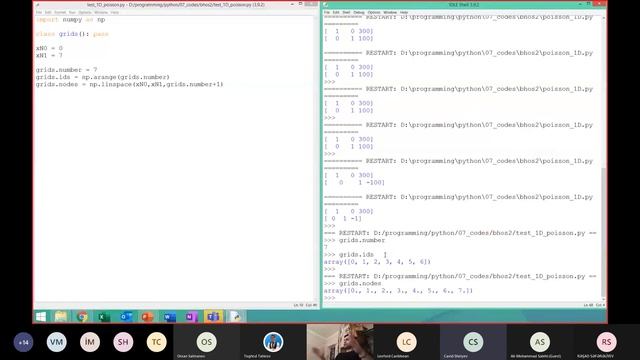
Task: Click the 'grids.nodes = np.linspace' code line
Action: (129, 84)
